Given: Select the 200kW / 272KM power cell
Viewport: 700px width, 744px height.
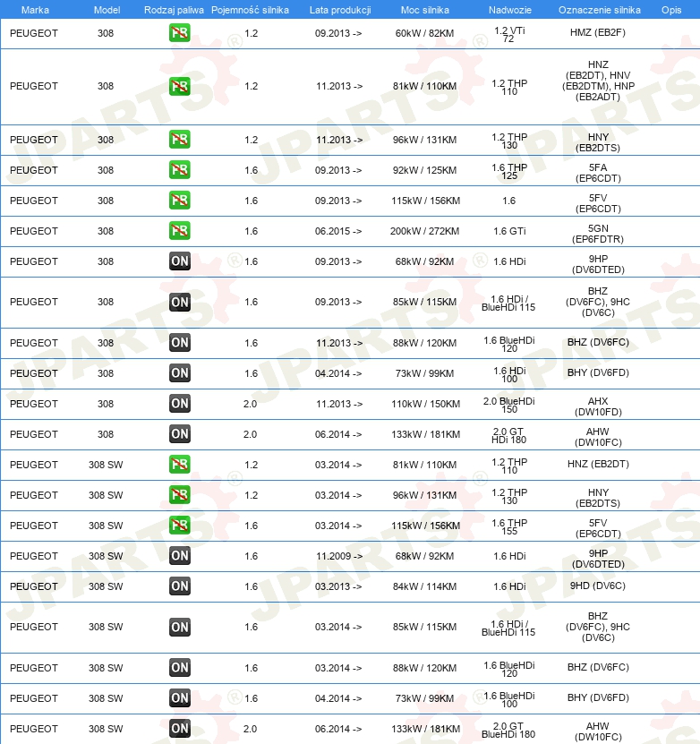Looking at the screenshot, I should coord(424,231).
